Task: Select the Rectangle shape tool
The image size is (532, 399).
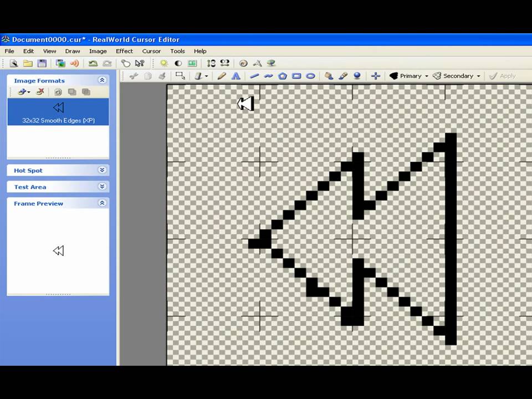Action: (x=296, y=76)
